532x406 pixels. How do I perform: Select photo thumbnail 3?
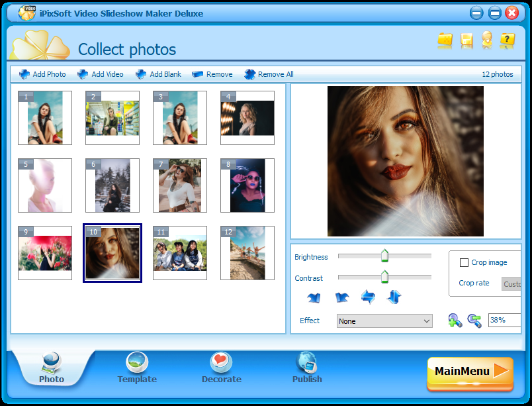pyautogui.click(x=180, y=118)
